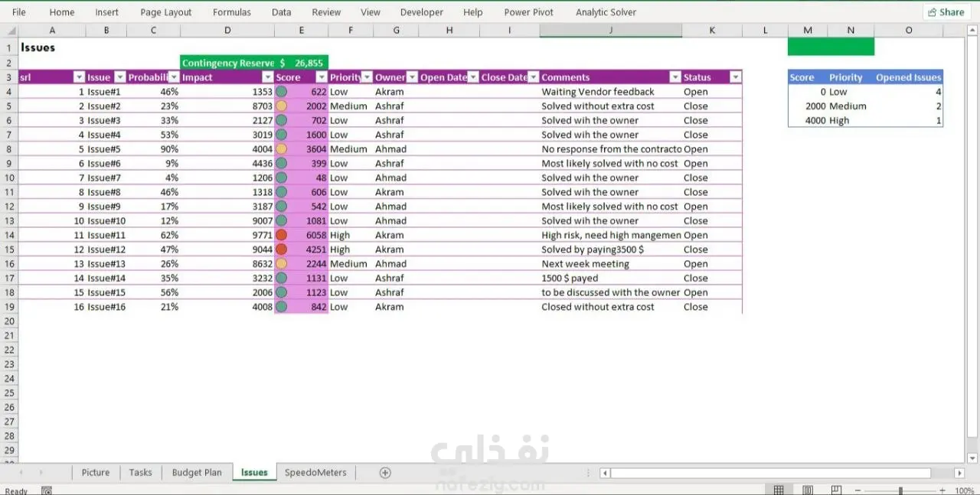Click next sheet navigation arrow
The image size is (980, 495).
(x=41, y=473)
